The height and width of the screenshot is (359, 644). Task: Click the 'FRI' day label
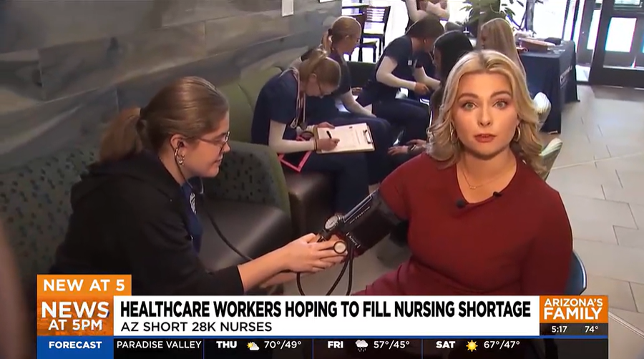click(335, 345)
